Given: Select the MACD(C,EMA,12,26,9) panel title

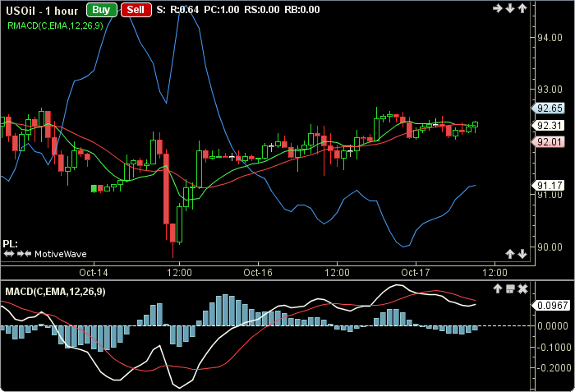Looking at the screenshot, I should tap(55, 292).
